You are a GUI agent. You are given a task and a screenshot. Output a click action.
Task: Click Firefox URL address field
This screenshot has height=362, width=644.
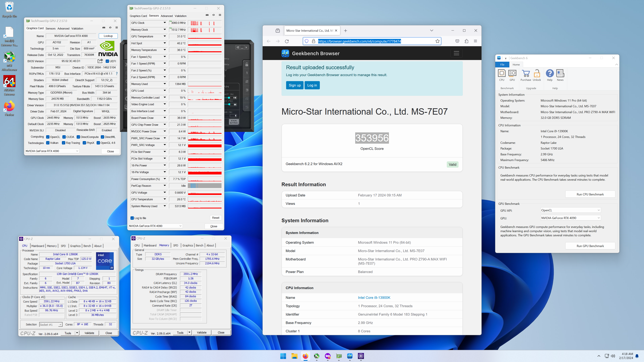click(372, 41)
